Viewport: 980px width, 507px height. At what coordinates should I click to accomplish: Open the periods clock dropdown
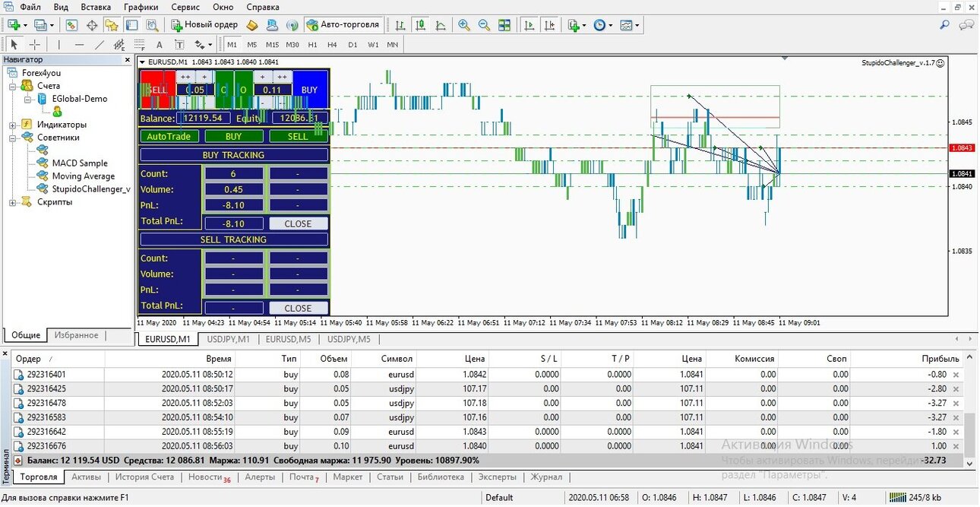602,25
